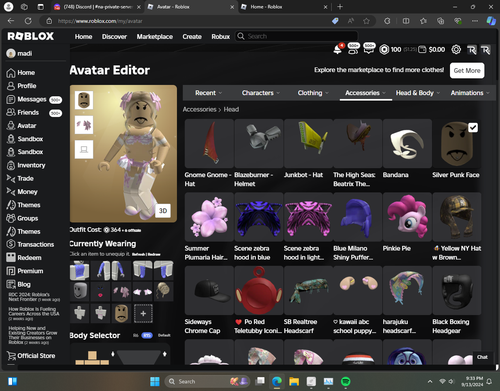This screenshot has height=391, width=500.
Task: Open Spotify from the Windows taskbar
Action: pyautogui.click(x=346, y=381)
